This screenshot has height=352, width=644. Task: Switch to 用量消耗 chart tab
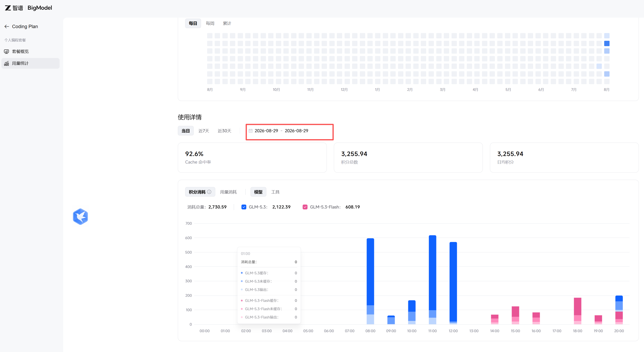click(x=229, y=192)
